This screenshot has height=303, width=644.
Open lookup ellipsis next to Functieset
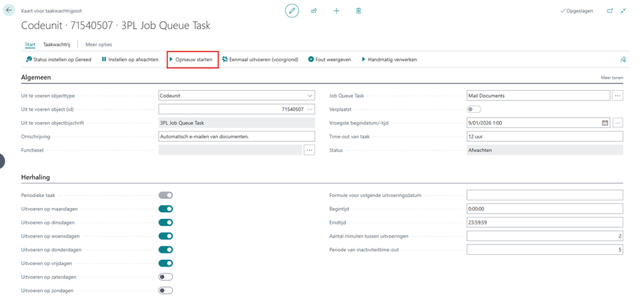[309, 150]
